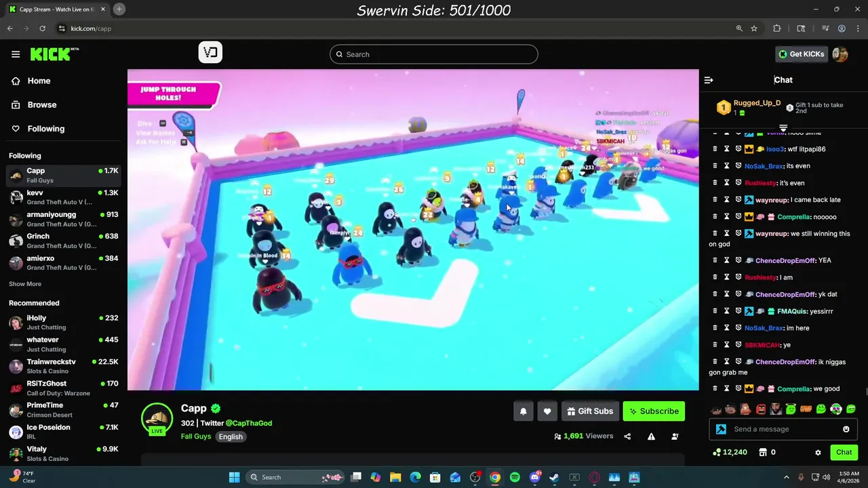Open the Chrome extensions puzzle icon
Image resolution: width=868 pixels, height=488 pixels.
pos(777,28)
